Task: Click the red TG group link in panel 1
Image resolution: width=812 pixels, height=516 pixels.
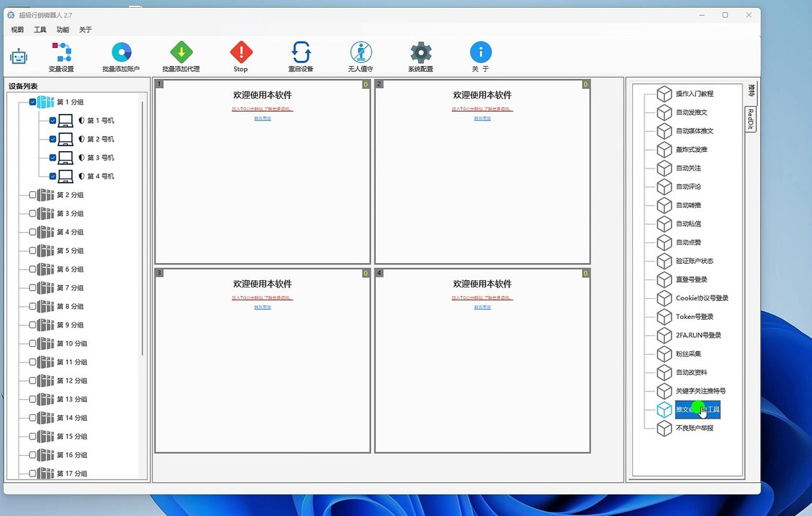Action: pyautogui.click(x=263, y=110)
